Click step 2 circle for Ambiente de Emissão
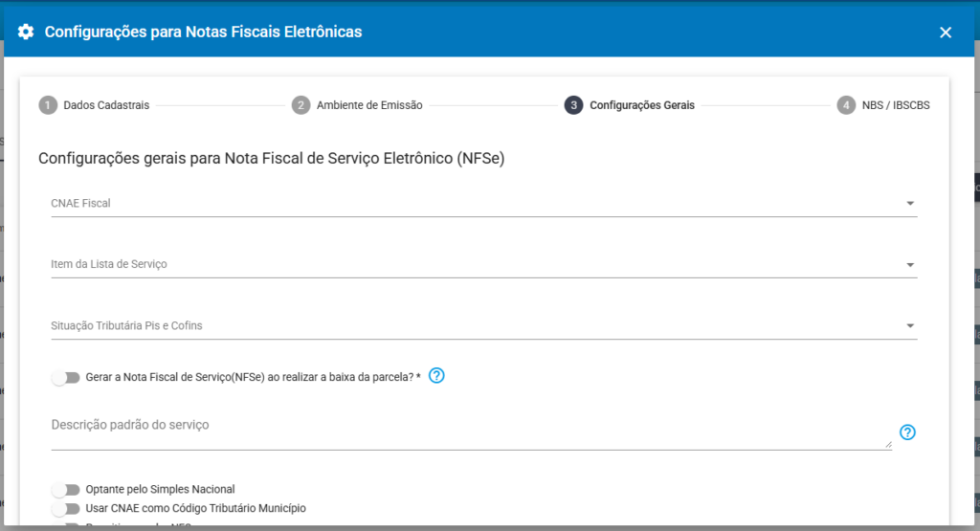The image size is (980, 531). (x=301, y=105)
